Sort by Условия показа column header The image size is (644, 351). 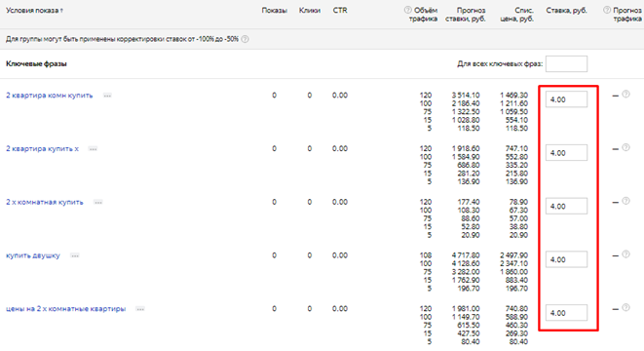(x=34, y=11)
